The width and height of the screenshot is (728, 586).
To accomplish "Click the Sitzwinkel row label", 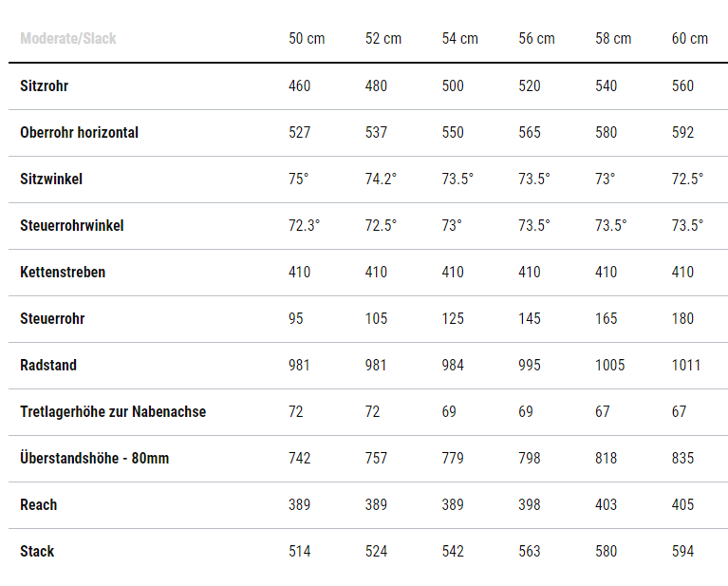I will 51,180.
